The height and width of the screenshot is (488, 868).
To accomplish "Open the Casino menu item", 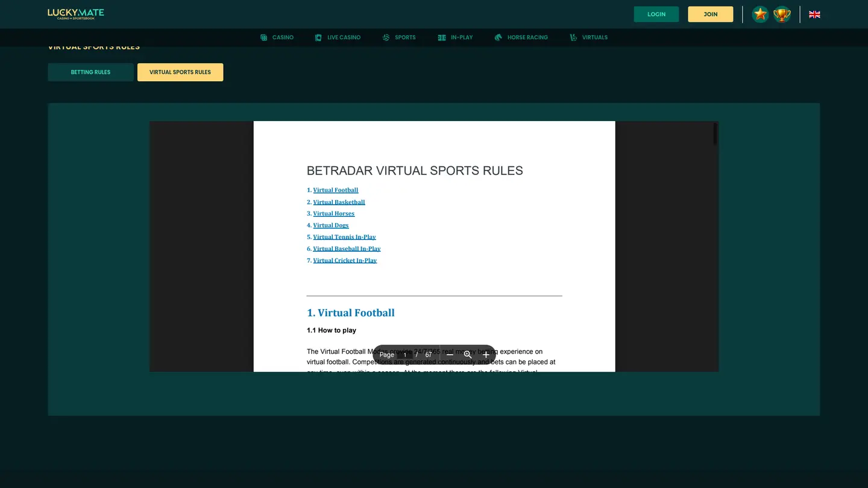I will coord(277,37).
